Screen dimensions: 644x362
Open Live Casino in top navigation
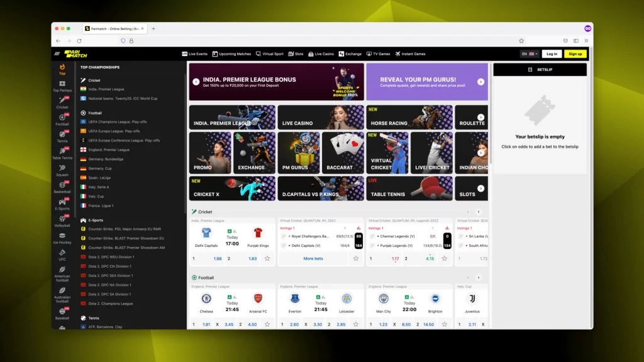(x=321, y=54)
